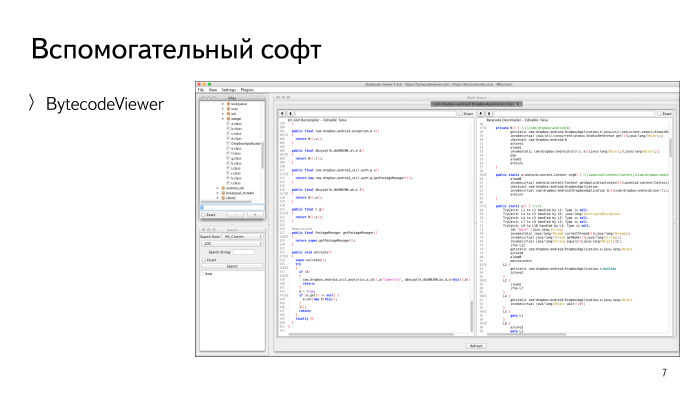Toggle Exact checkbox in Search panel
This screenshot has width=700, height=394.
[204, 260]
